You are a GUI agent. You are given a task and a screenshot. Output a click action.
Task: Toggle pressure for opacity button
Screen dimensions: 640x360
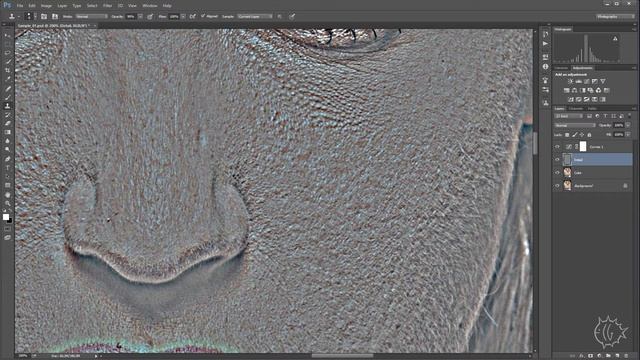150,16
